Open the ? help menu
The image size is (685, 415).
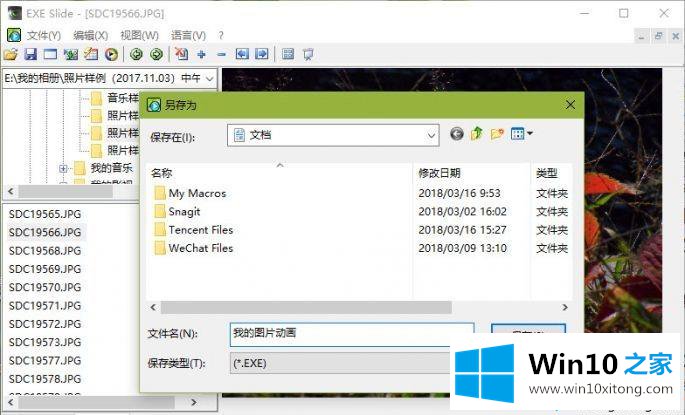pyautogui.click(x=221, y=35)
